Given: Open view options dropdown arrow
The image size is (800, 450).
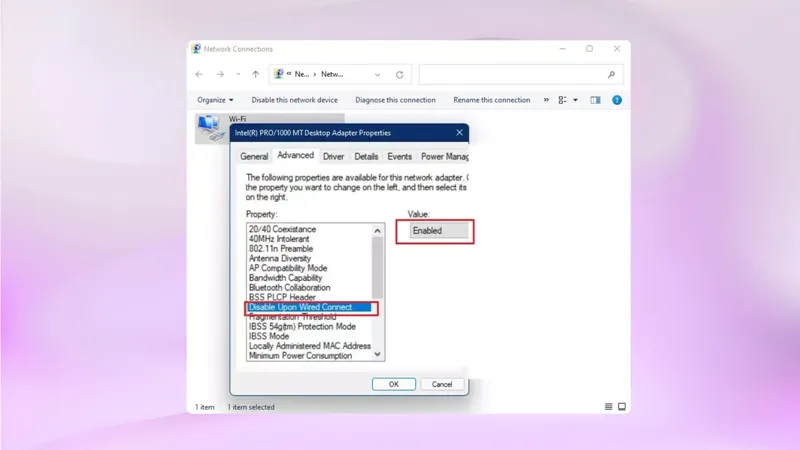Looking at the screenshot, I should click(x=576, y=100).
